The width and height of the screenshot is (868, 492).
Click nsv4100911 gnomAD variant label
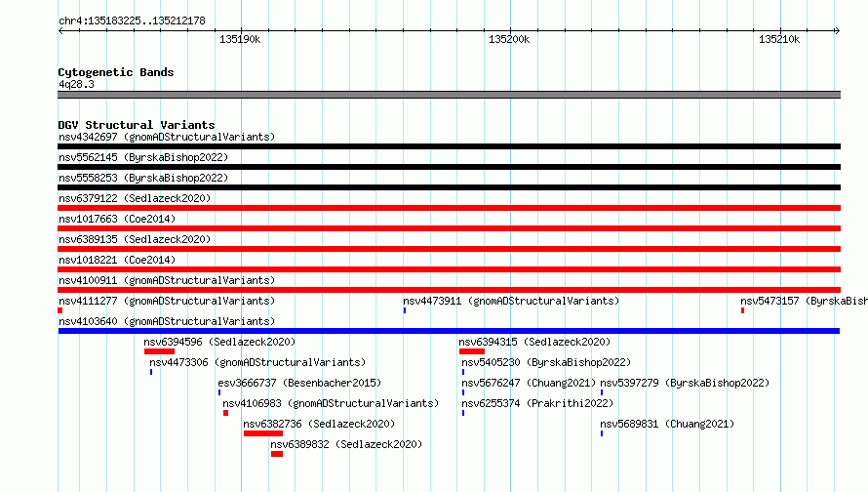click(167, 280)
